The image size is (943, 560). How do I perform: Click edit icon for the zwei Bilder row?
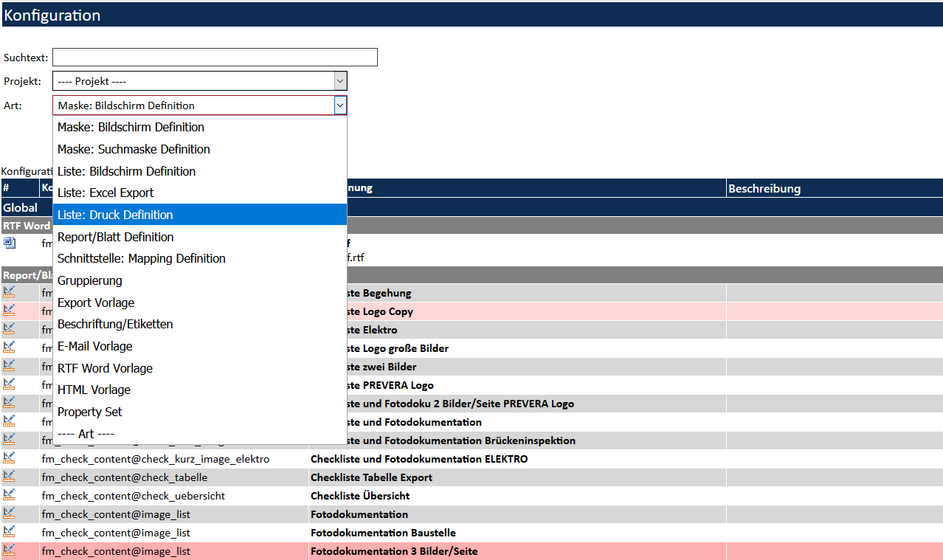click(9, 365)
